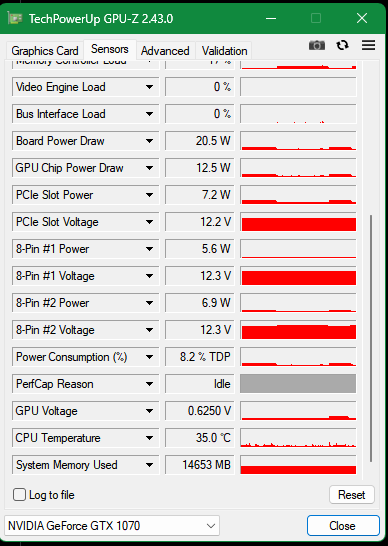This screenshot has width=388, height=546.
Task: Expand the CPU Temperature dropdown arrow
Action: [149, 438]
